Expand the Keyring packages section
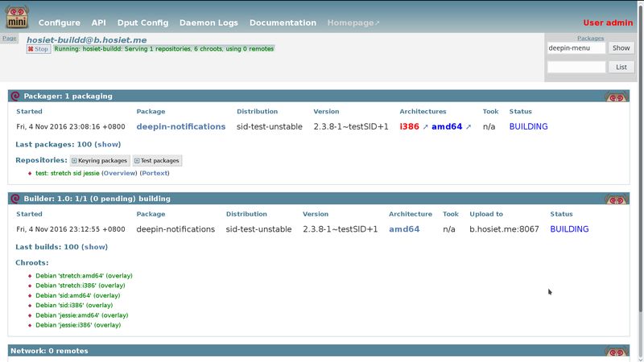Screen dimensions: 644x362 point(100,160)
